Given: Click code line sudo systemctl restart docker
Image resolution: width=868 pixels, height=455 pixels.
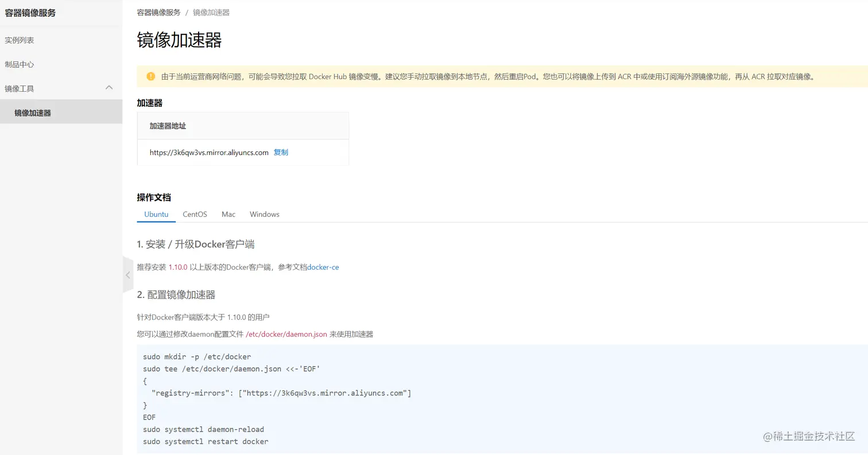Looking at the screenshot, I should (206, 441).
